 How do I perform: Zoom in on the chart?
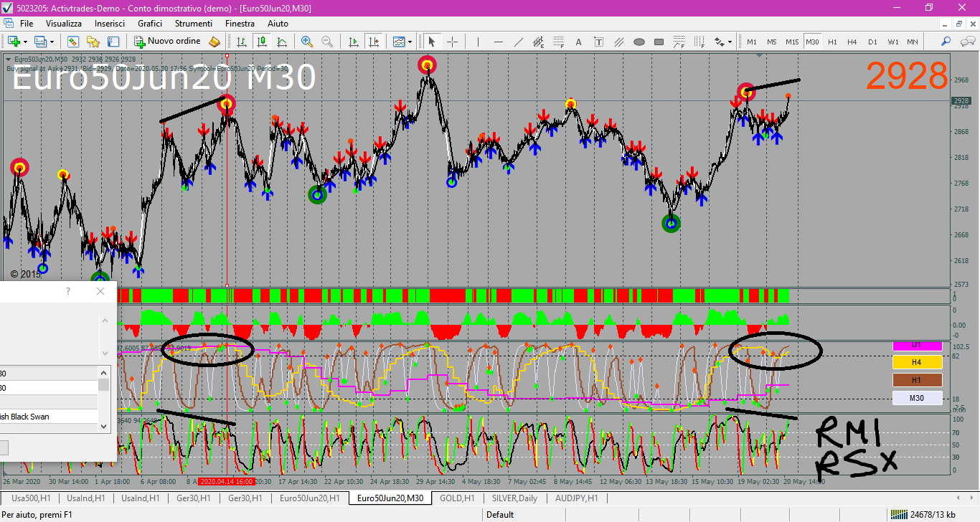[307, 42]
